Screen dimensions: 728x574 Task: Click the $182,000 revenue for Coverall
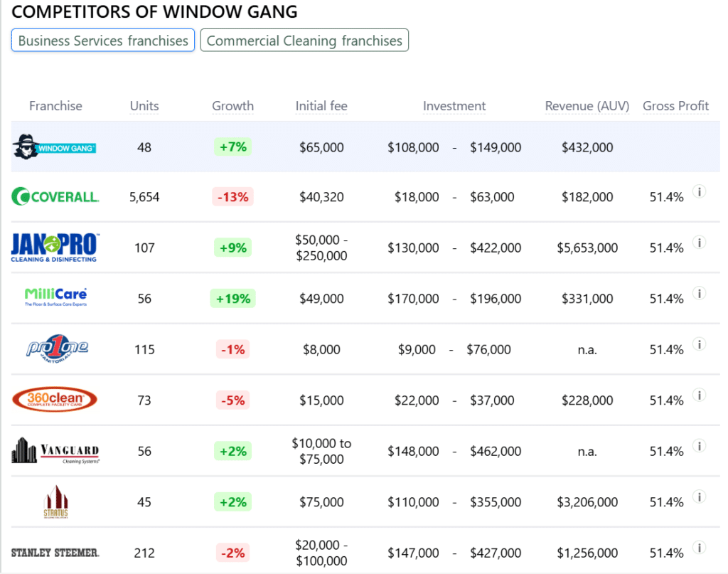[x=587, y=197]
